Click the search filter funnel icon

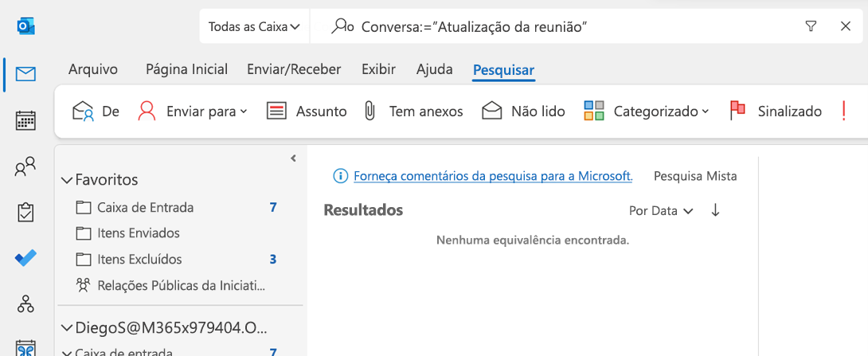click(811, 26)
